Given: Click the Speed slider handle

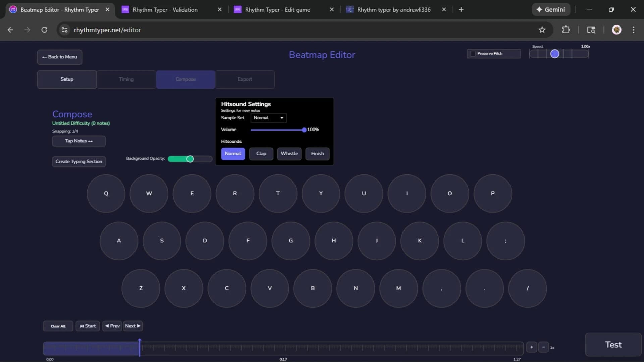Looking at the screenshot, I should click(x=555, y=53).
